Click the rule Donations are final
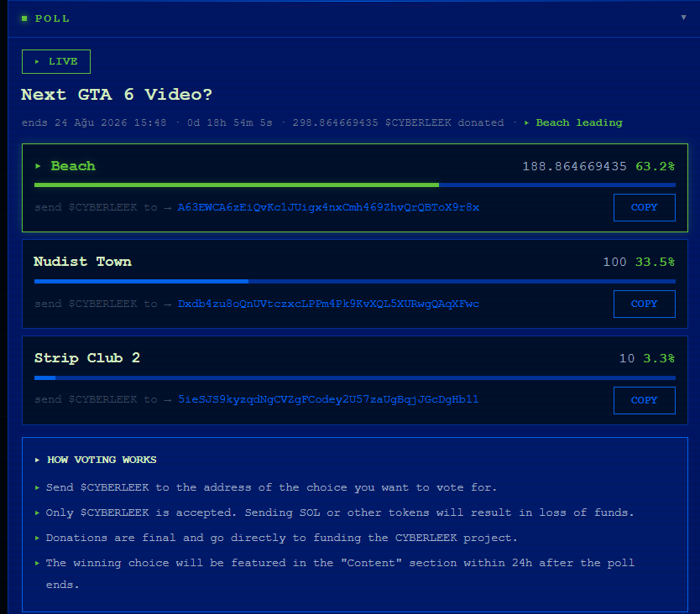Image resolution: width=700 pixels, height=614 pixels. coord(282,538)
